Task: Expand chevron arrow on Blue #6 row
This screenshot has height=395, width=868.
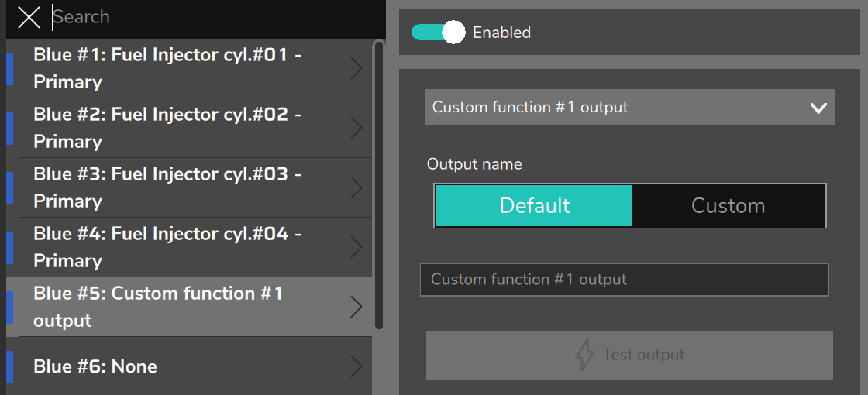Action: coord(356,366)
